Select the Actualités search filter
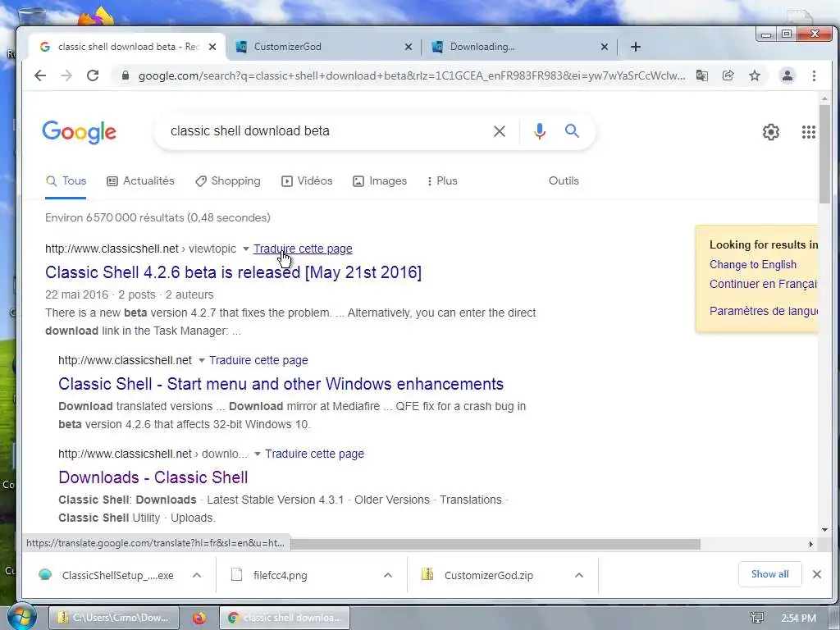 click(140, 181)
